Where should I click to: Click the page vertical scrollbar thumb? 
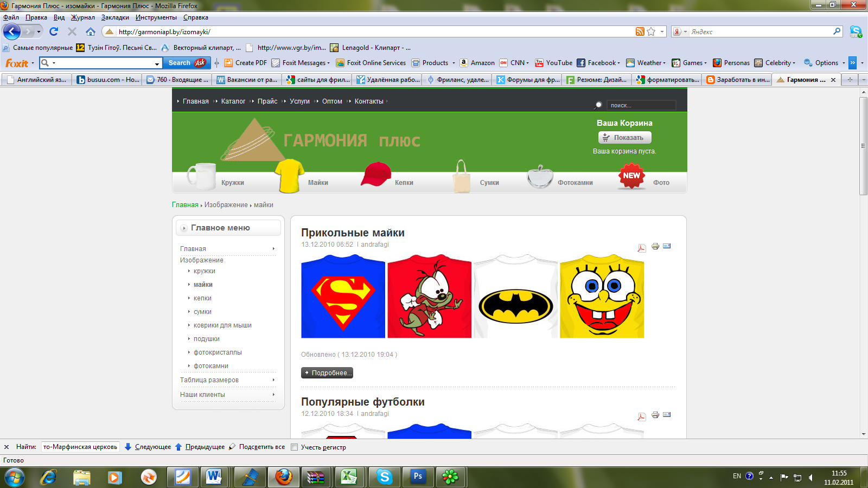point(863,146)
